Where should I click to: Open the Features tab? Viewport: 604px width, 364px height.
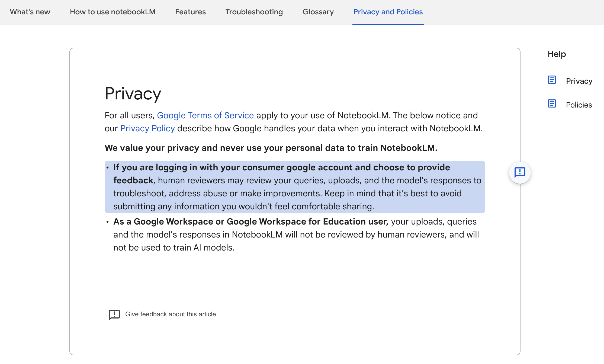(190, 12)
